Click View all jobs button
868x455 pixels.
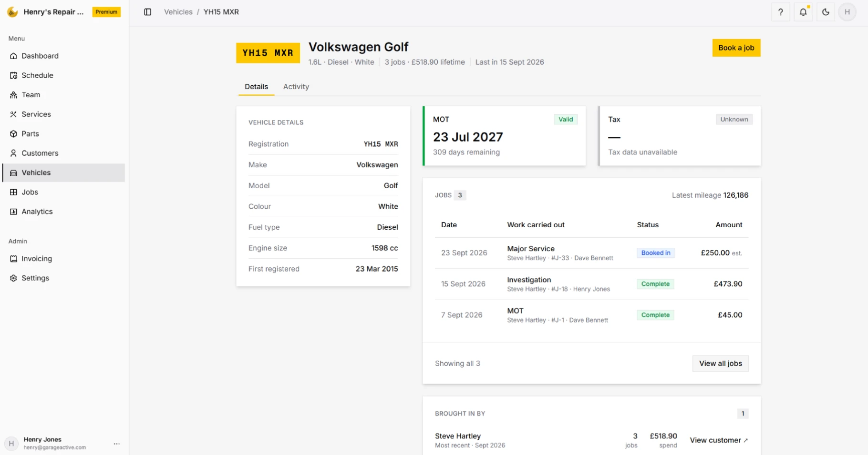pyautogui.click(x=720, y=364)
